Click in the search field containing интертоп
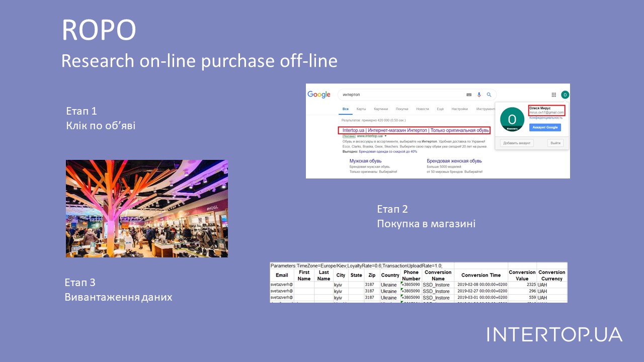The height and width of the screenshot is (362, 644). pyautogui.click(x=397, y=95)
